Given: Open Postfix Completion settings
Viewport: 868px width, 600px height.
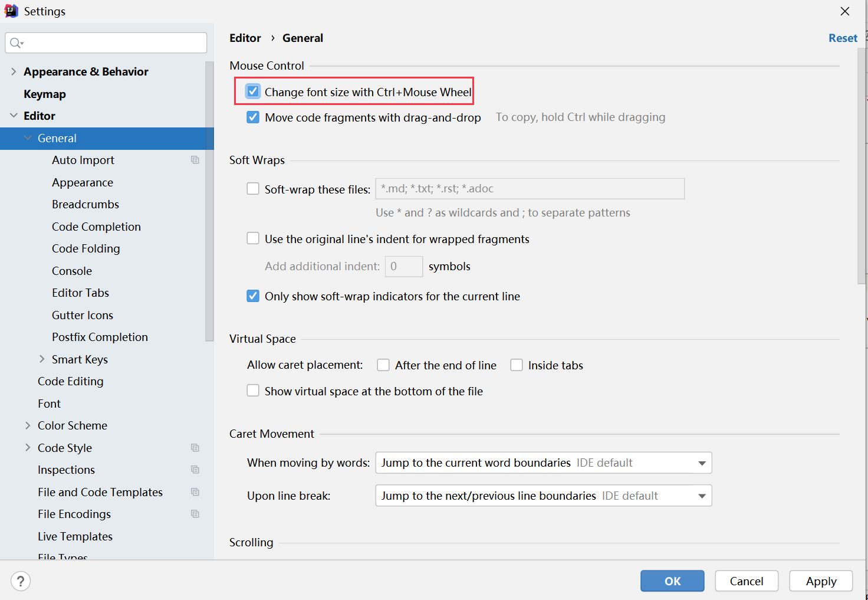Looking at the screenshot, I should (x=100, y=337).
